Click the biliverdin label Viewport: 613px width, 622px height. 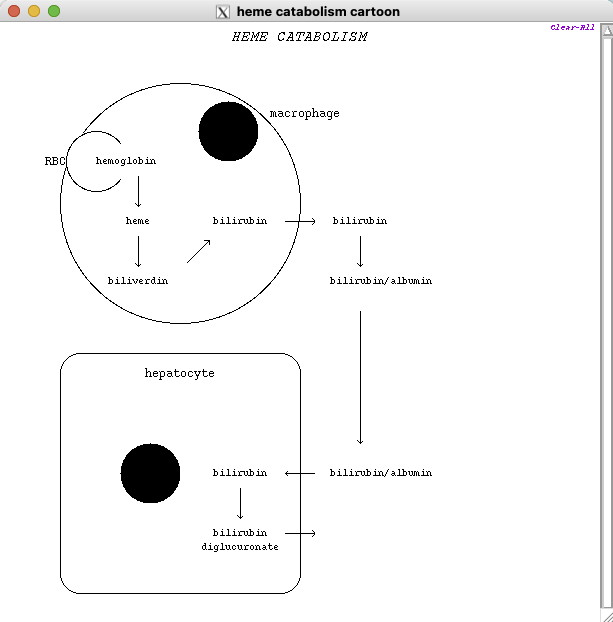pos(138,281)
